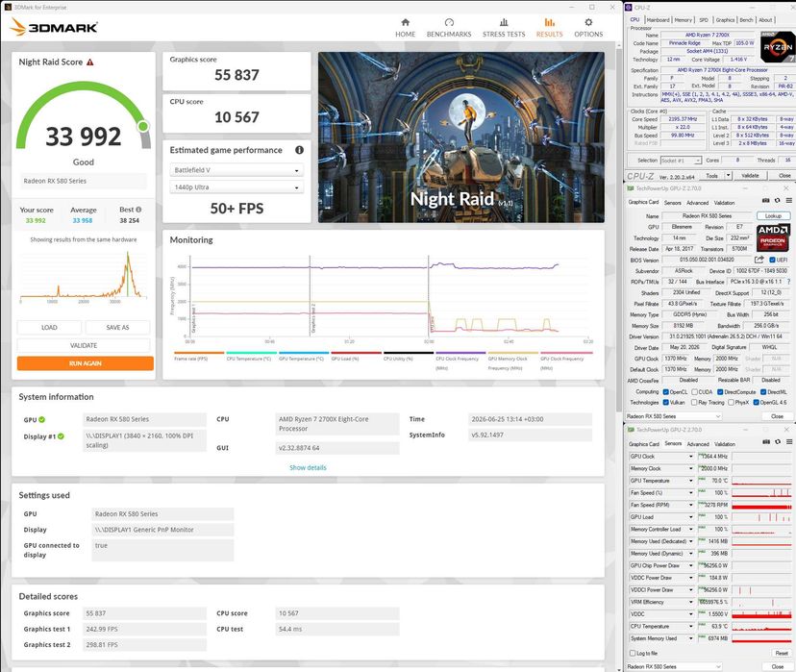Open the 3DMark HOME page

click(x=405, y=28)
